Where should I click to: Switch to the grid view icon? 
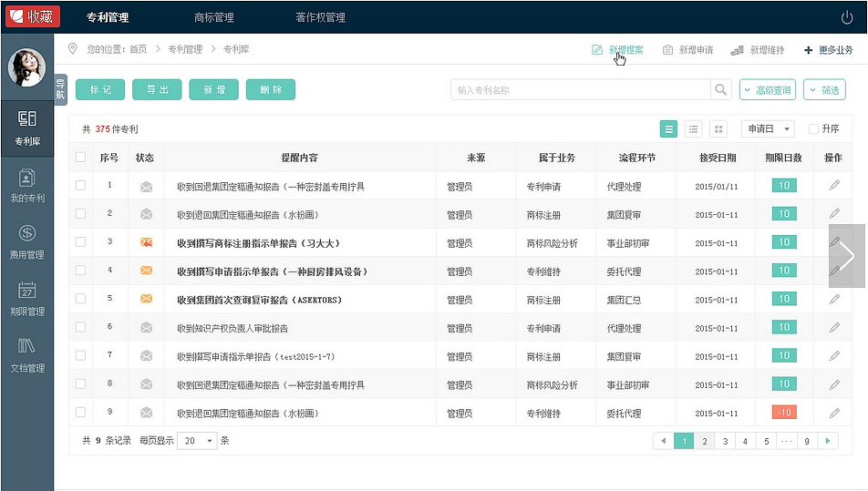tap(718, 129)
